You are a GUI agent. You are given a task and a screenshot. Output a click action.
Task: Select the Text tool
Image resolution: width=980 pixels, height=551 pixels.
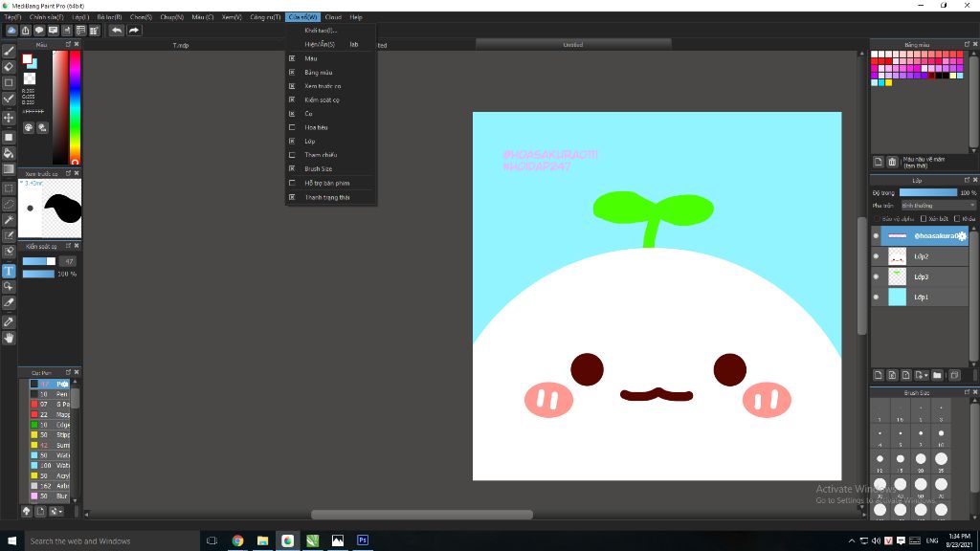[9, 271]
